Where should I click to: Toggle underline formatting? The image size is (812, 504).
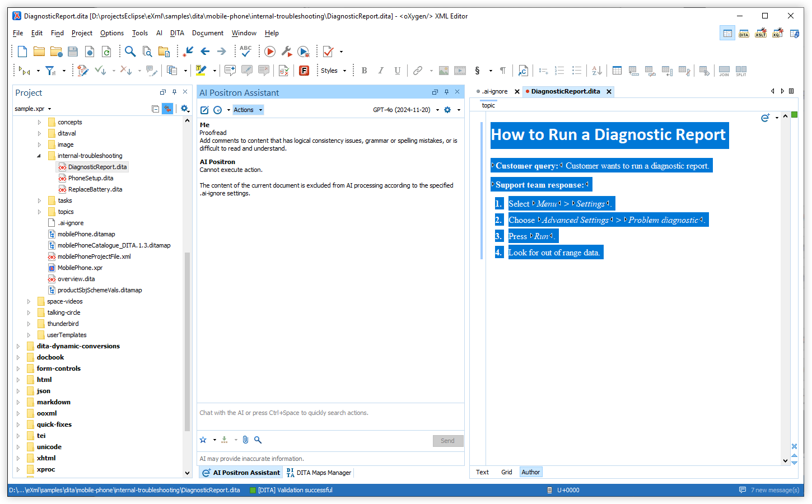(x=398, y=71)
